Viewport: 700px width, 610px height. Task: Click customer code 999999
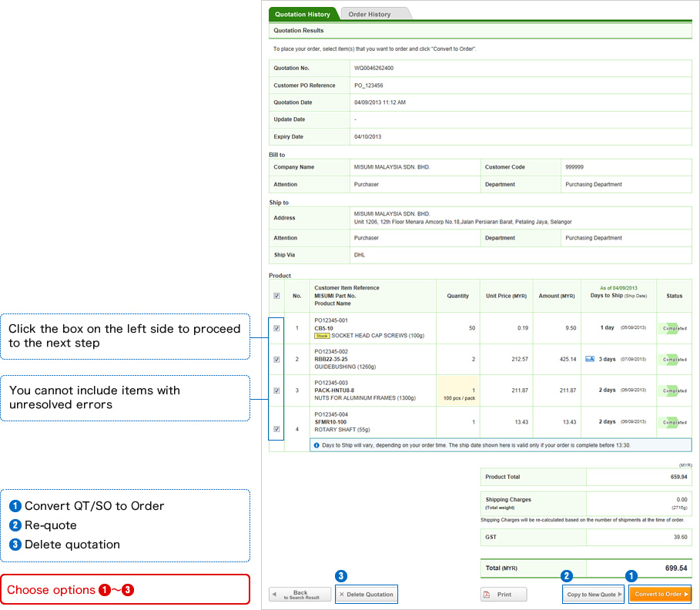(574, 167)
